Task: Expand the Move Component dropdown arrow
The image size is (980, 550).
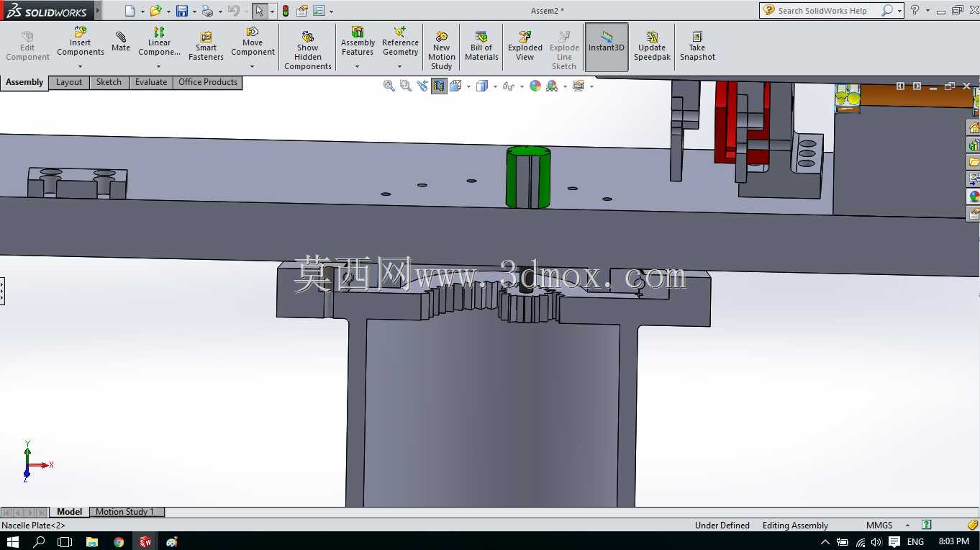Action: (252, 67)
